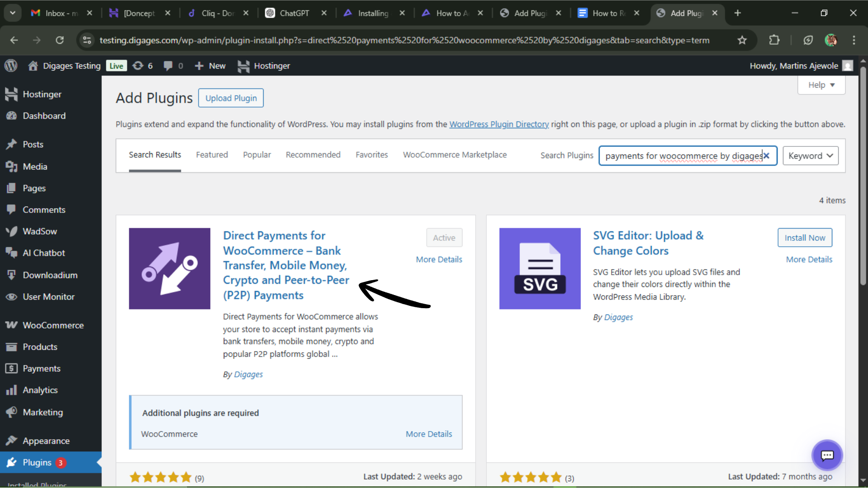Viewport: 868px width, 488px height.
Task: Switch to the Featured tab
Action: [x=212, y=155]
